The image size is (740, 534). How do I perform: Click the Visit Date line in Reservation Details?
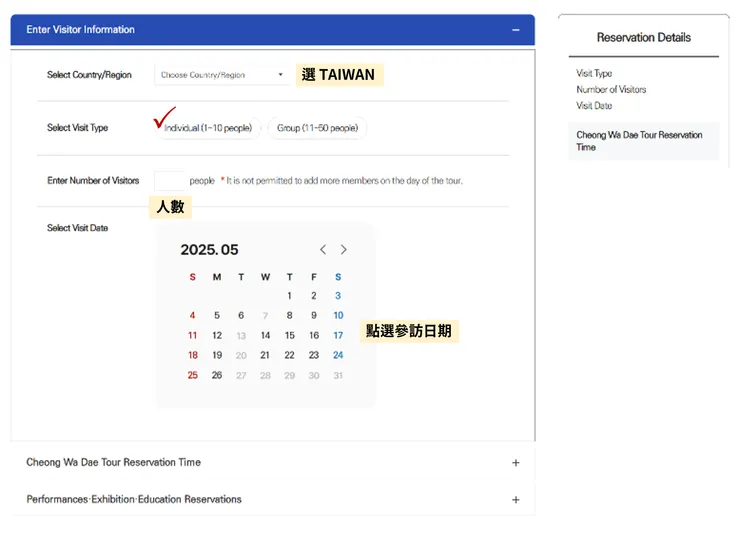[x=594, y=106]
